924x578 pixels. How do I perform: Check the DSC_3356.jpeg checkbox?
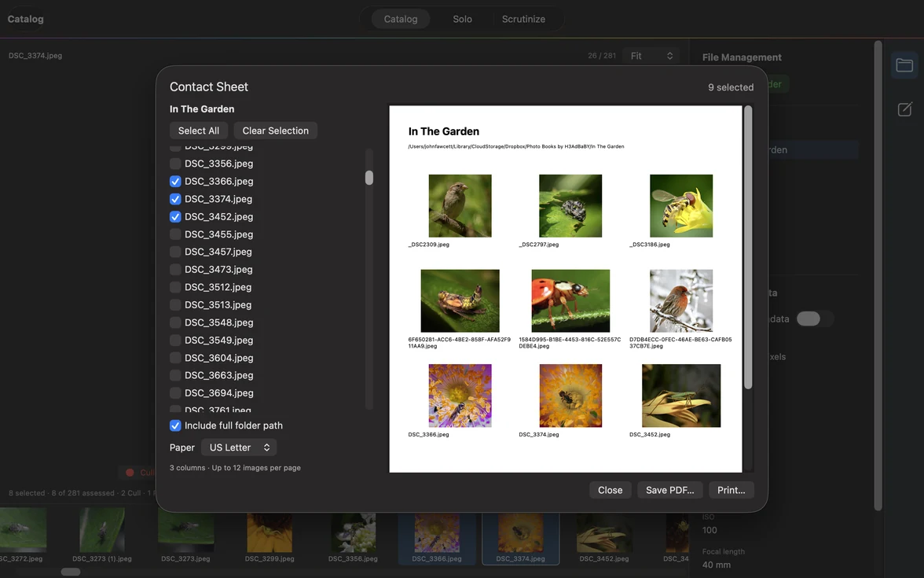(x=175, y=164)
